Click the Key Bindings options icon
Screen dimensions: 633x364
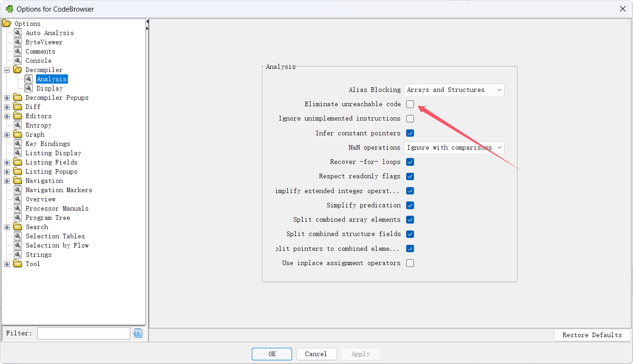pyautogui.click(x=18, y=144)
